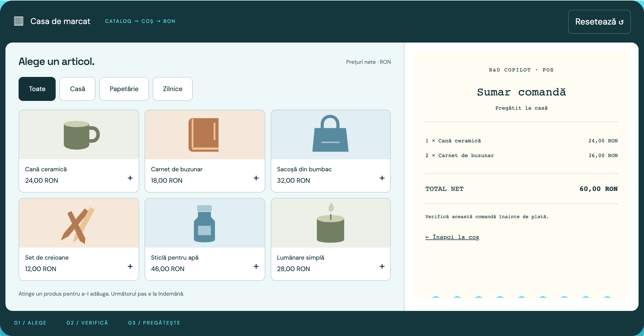Screen dimensions: 644x336
Task: Click CATALOG in the breadcrumb
Action: click(118, 21)
